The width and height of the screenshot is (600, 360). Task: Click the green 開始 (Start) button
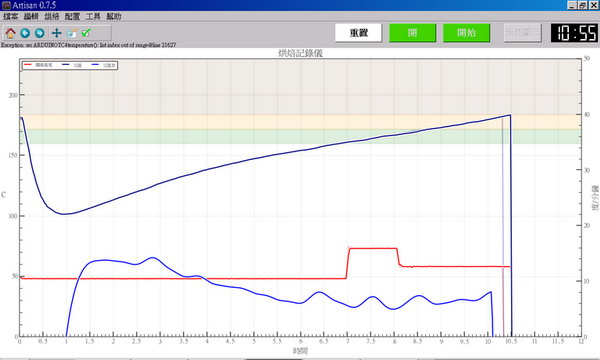466,33
